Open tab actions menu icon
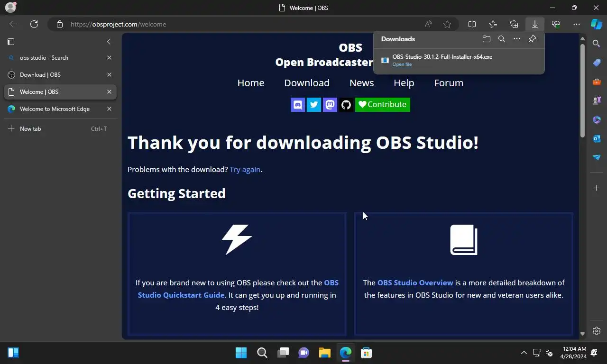Image resolution: width=607 pixels, height=364 pixels. coord(11,42)
